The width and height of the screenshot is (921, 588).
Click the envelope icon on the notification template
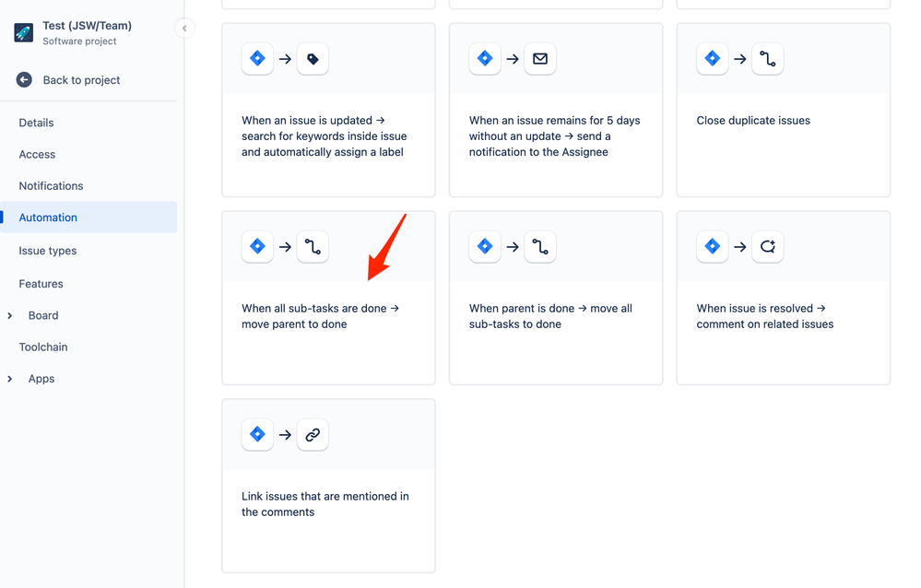[x=540, y=58]
